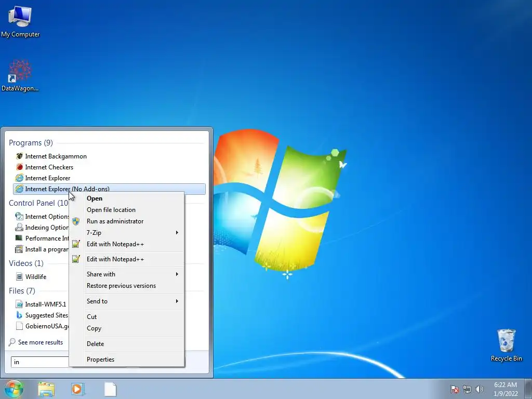The width and height of the screenshot is (532, 399).
Task: Click the Suggested Sites Bing icon
Action: (x=19, y=315)
